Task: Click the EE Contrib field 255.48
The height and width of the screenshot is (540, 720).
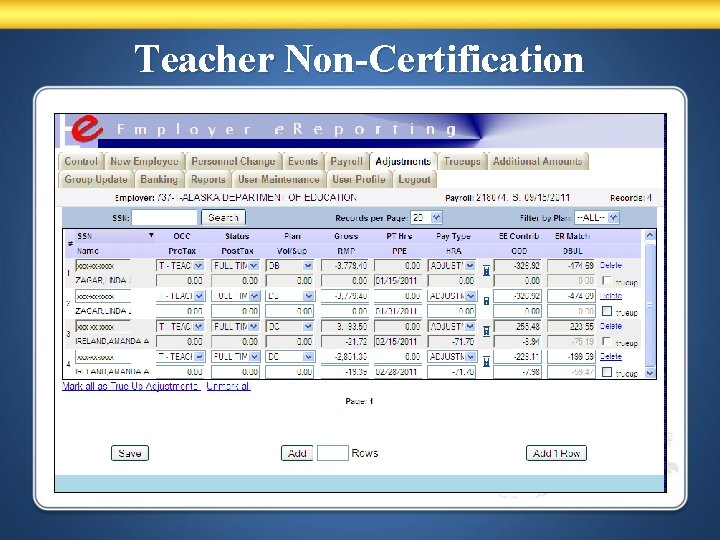Action: tap(517, 326)
